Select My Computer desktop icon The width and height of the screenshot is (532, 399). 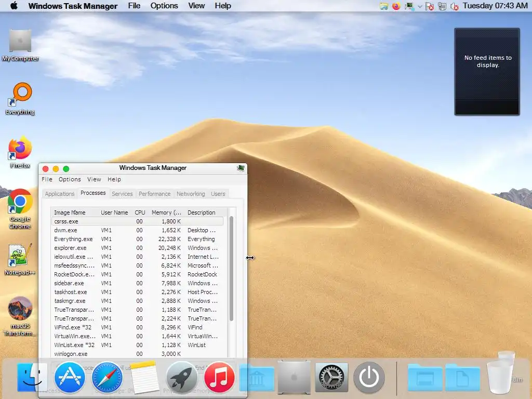20,46
